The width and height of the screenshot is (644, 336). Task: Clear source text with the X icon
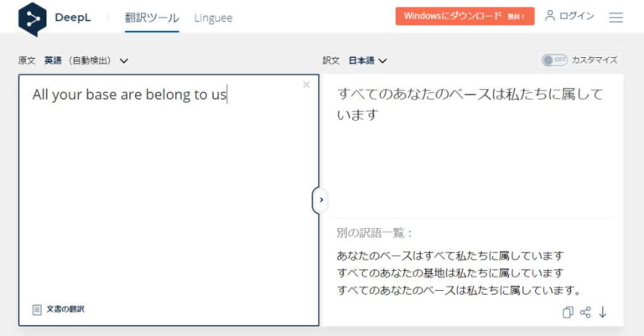tap(306, 85)
